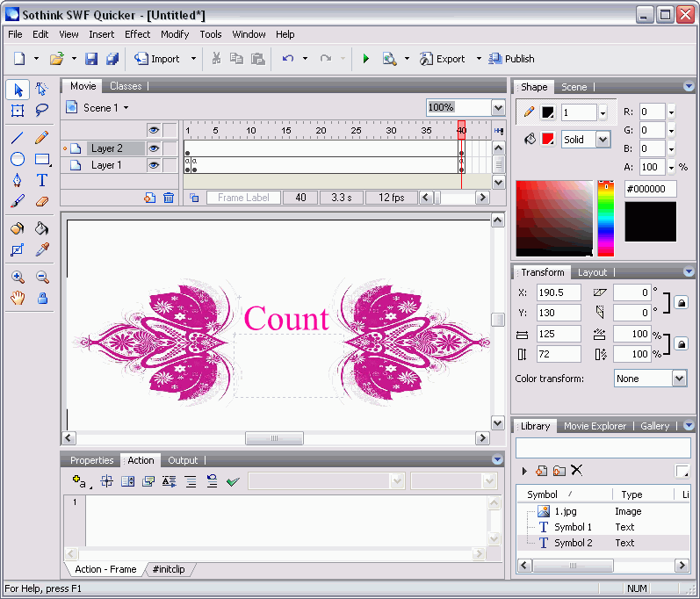Click the Publish button
Screen dimensions: 700x599
(x=511, y=59)
